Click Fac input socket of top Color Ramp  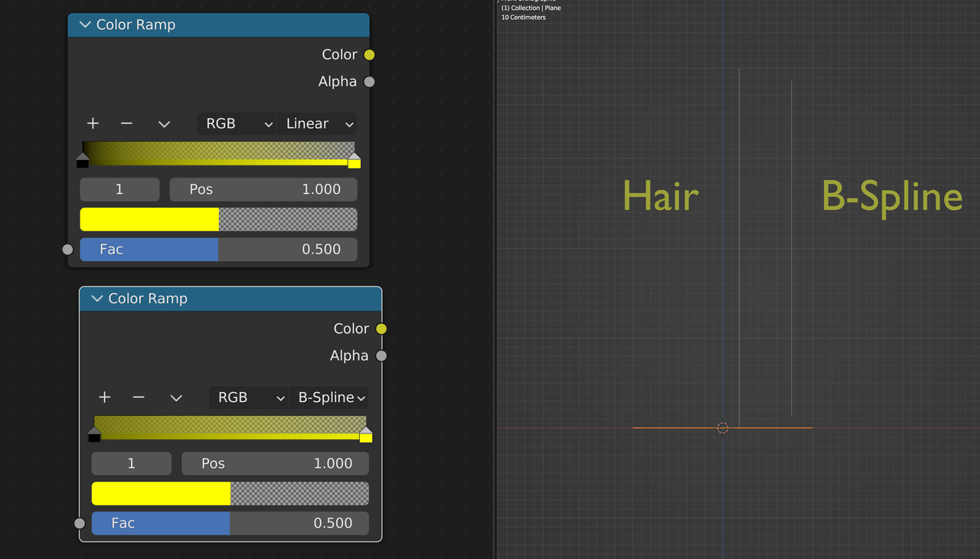point(67,250)
